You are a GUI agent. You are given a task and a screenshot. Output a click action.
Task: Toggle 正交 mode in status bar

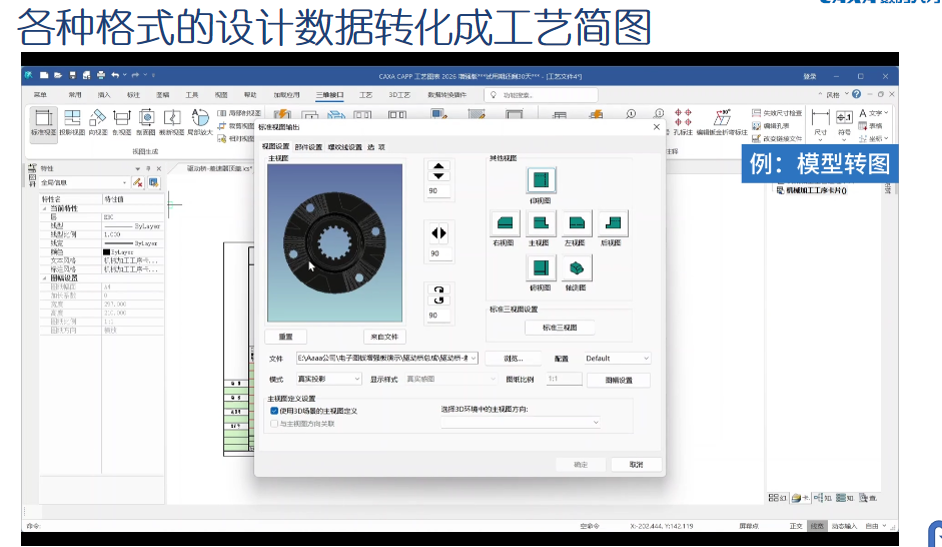[796, 526]
